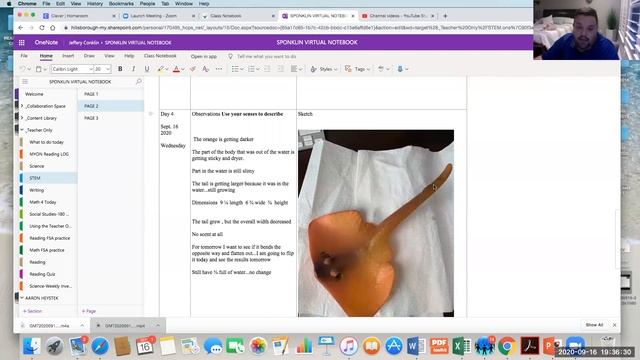The width and height of the screenshot is (640, 360).
Task: Decrease the paragraph indent
Action: [x=267, y=69]
